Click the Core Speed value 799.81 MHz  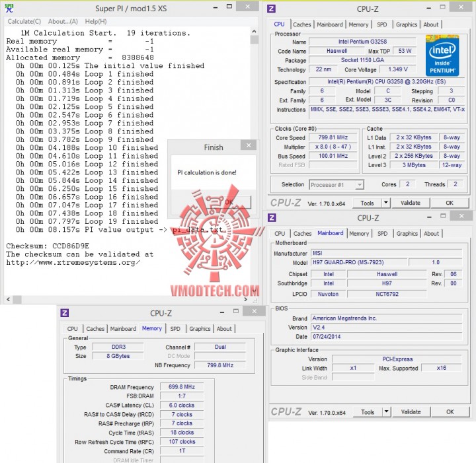click(x=333, y=137)
